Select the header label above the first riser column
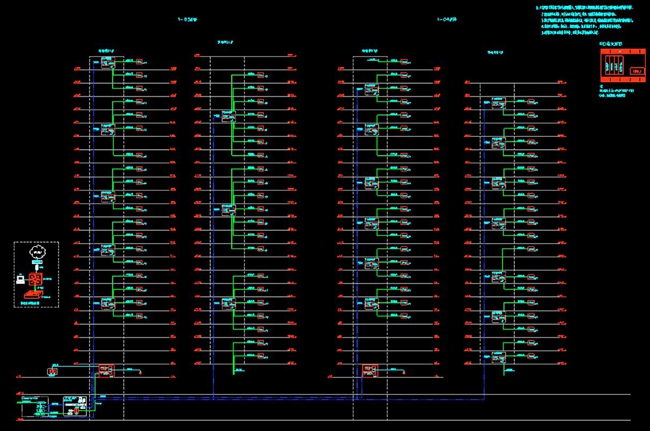This screenshot has width=650, height=431. [x=106, y=48]
